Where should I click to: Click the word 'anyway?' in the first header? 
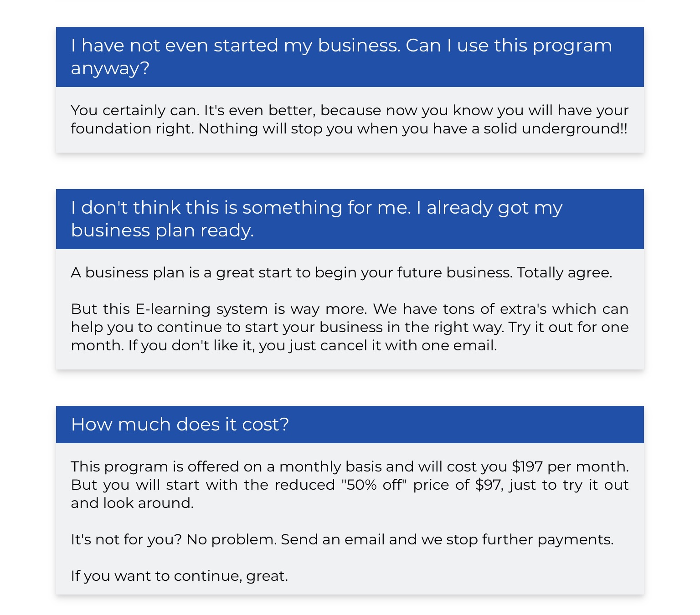(x=110, y=68)
